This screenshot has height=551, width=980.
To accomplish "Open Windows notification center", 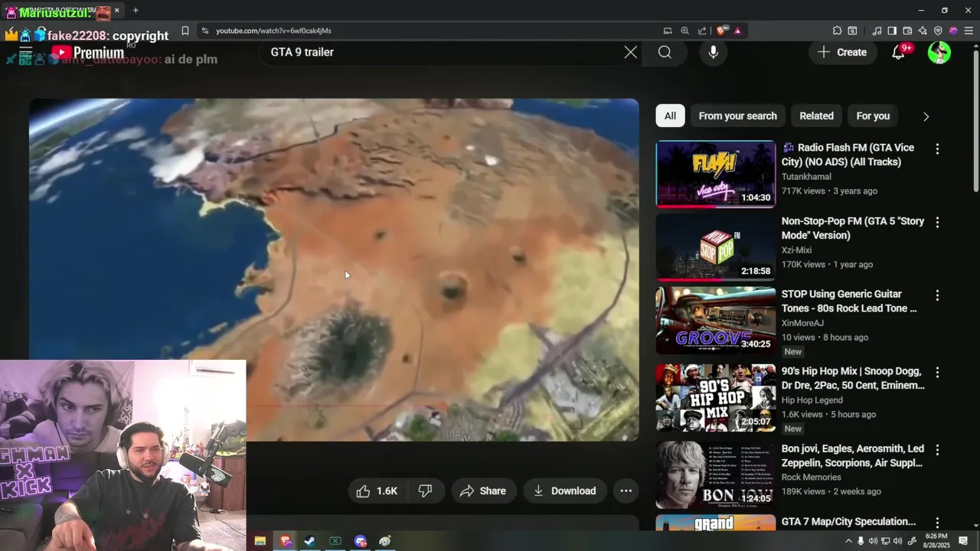I will [963, 541].
